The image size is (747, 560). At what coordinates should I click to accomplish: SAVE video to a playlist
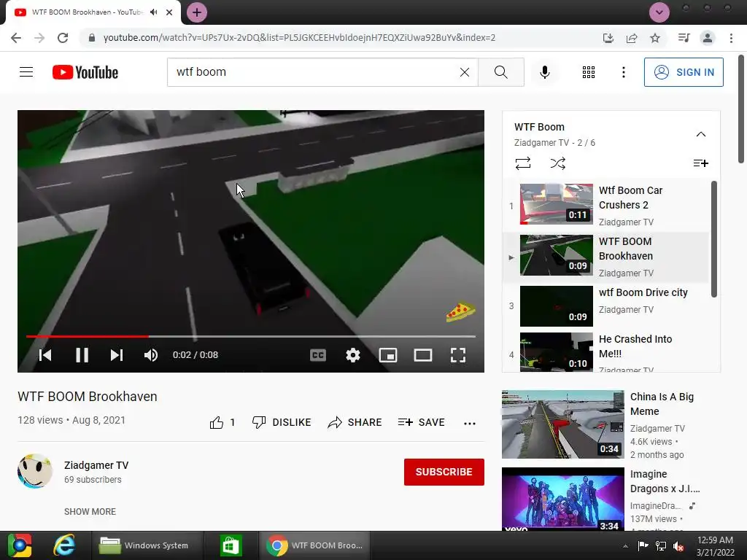click(x=421, y=422)
